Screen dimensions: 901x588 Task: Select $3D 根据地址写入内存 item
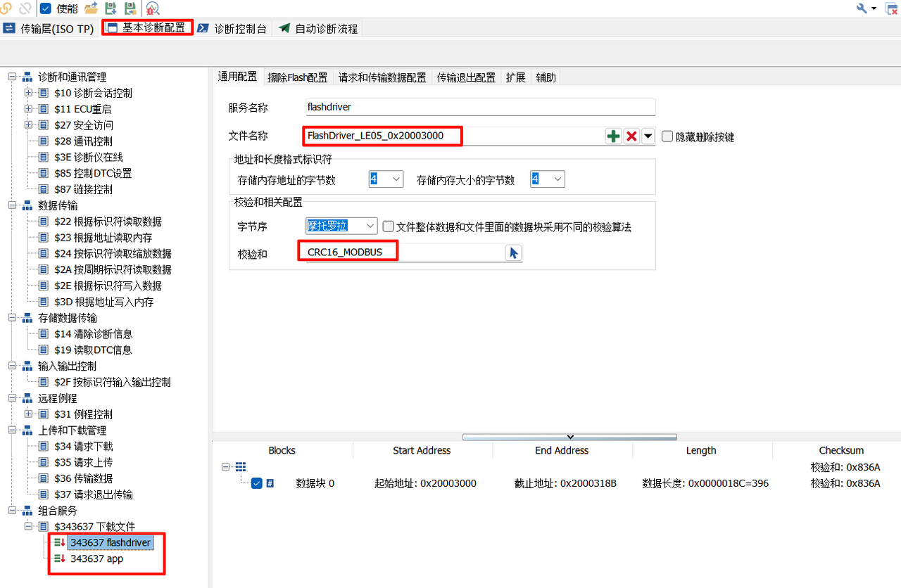pyautogui.click(x=103, y=302)
